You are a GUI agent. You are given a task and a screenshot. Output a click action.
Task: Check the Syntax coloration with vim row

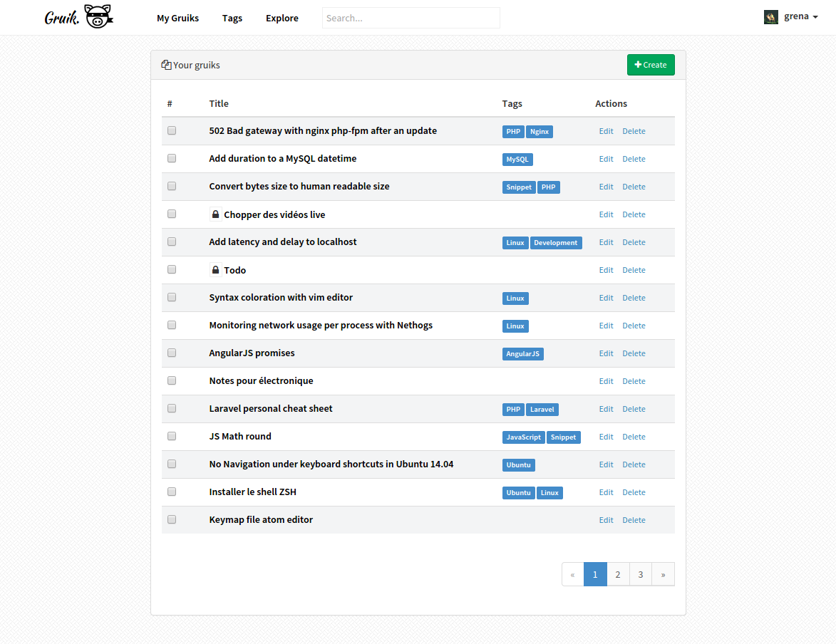pyautogui.click(x=172, y=297)
